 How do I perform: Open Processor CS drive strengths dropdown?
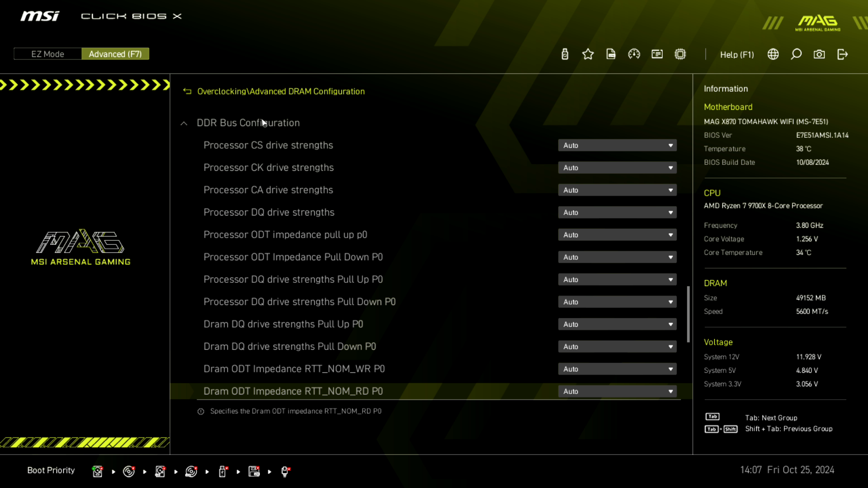click(617, 145)
